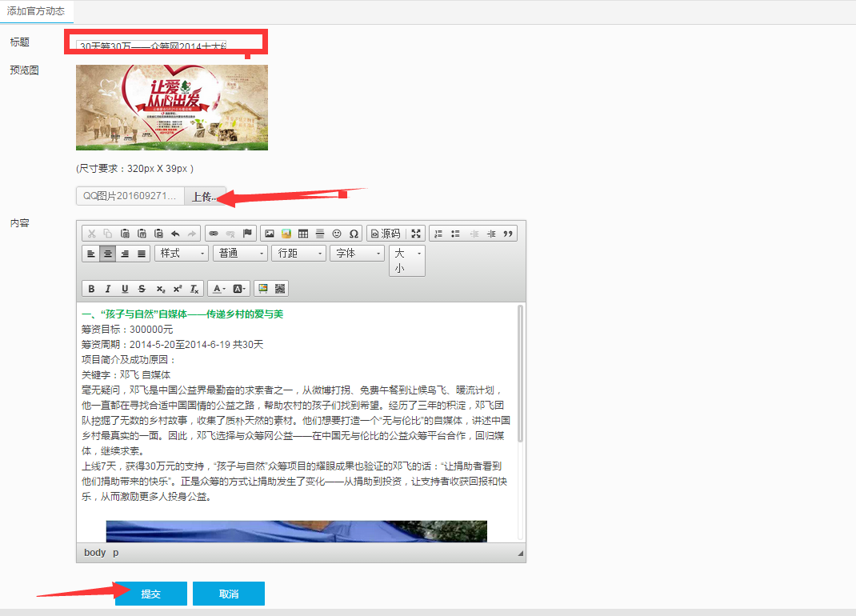
Task: Expand the 字体 font dropdown
Action: tap(357, 254)
